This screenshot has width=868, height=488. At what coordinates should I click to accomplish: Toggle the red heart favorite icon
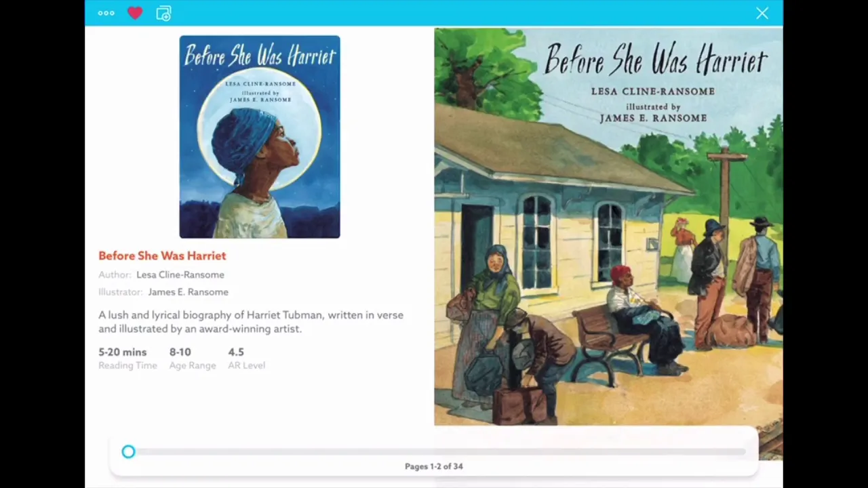click(x=135, y=13)
